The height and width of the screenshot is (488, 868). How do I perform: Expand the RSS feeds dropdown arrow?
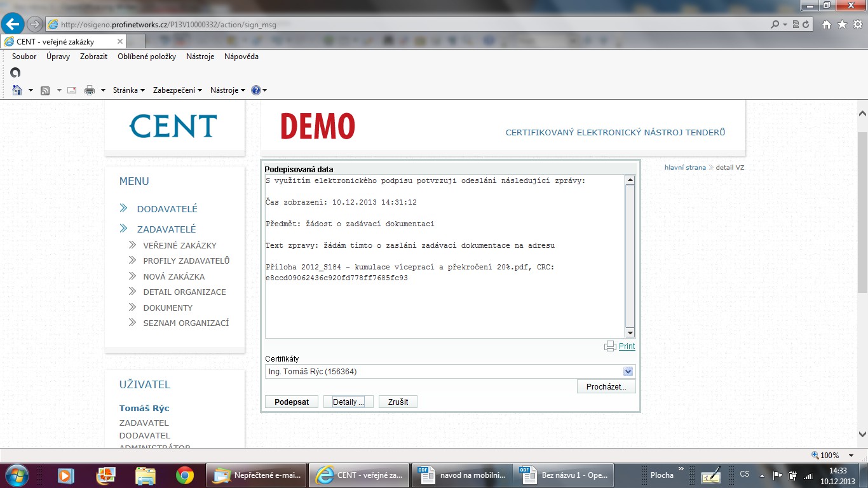(59, 90)
